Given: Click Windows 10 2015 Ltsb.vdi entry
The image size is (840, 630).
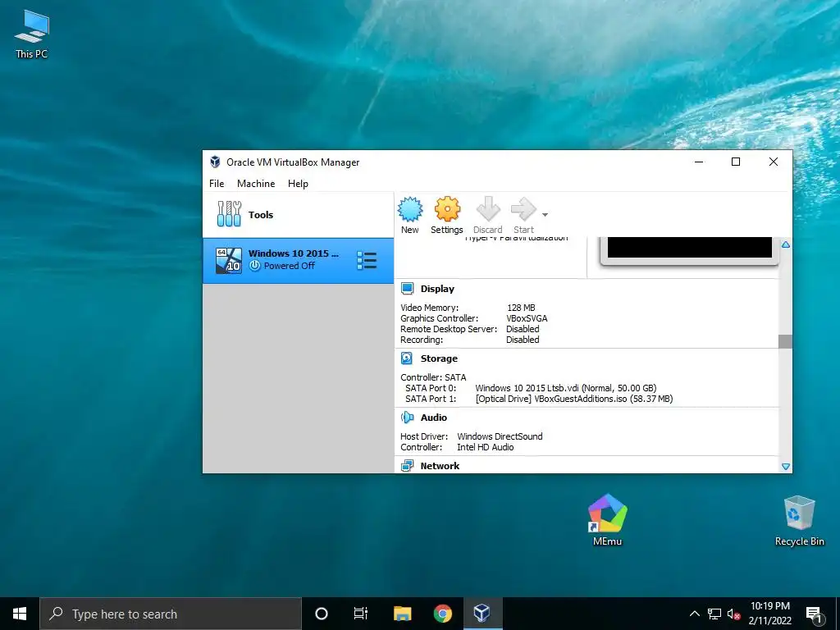Looking at the screenshot, I should tap(566, 388).
